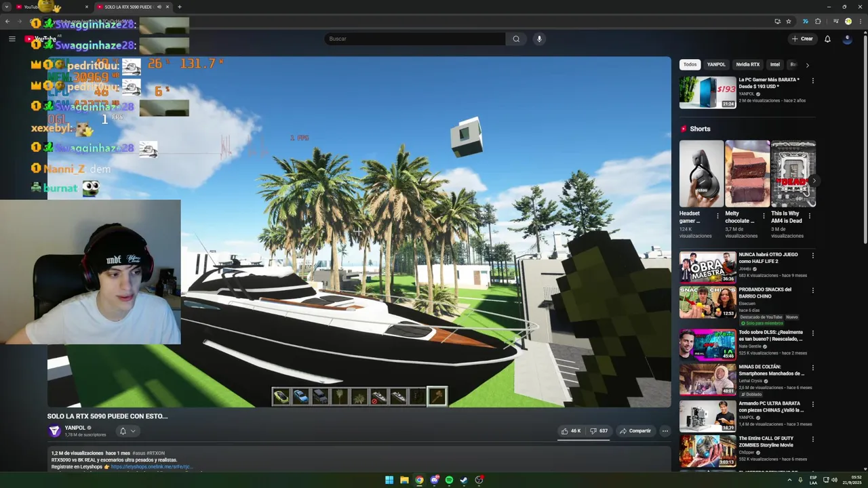Open the install app icon in address bar
Image resolution: width=868 pixels, height=488 pixels.
coord(777,21)
